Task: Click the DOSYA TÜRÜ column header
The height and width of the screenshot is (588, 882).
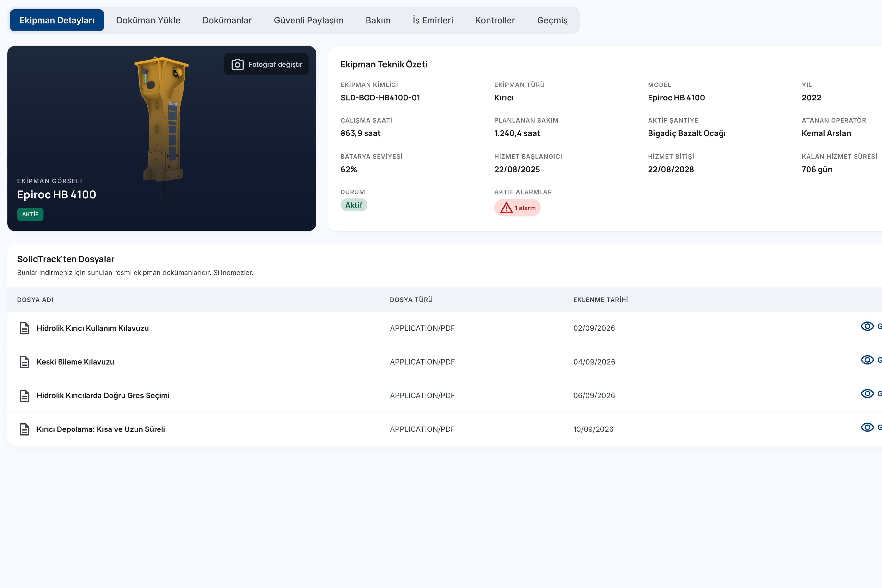Action: (411, 300)
